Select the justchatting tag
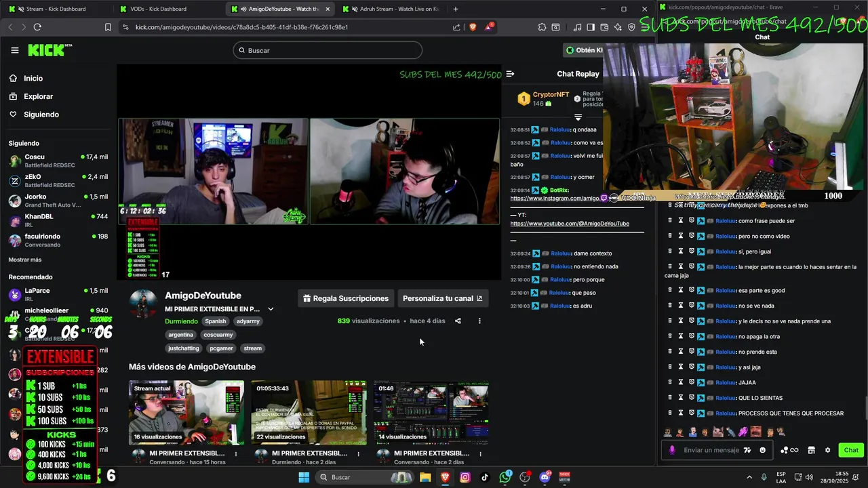 pos(184,348)
